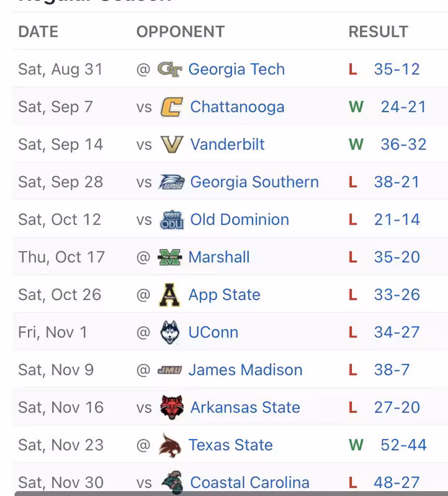448x496 pixels.
Task: Click the Georgia Southern eagle logo
Action: pyautogui.click(x=172, y=182)
